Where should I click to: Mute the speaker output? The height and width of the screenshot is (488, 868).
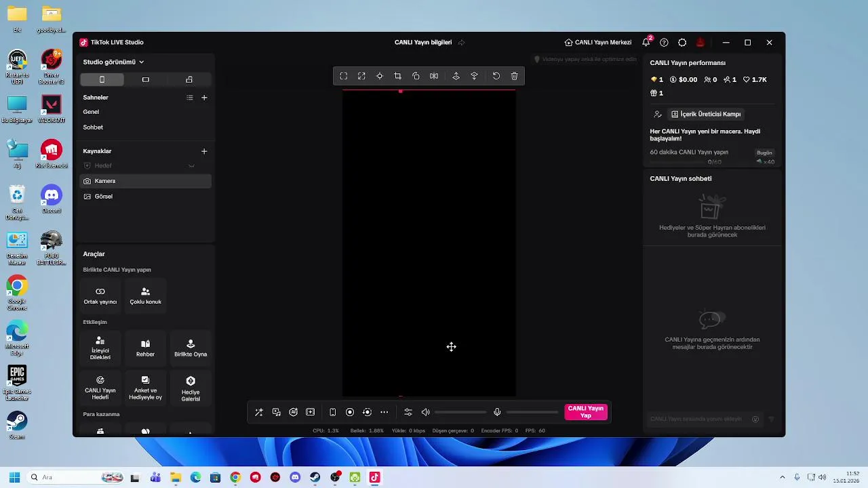[x=426, y=412]
